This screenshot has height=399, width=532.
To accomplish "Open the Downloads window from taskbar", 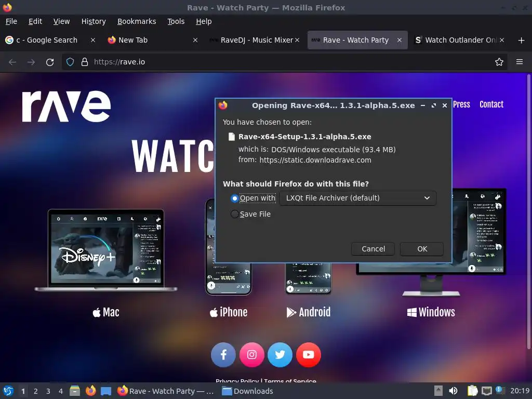I will (x=247, y=391).
